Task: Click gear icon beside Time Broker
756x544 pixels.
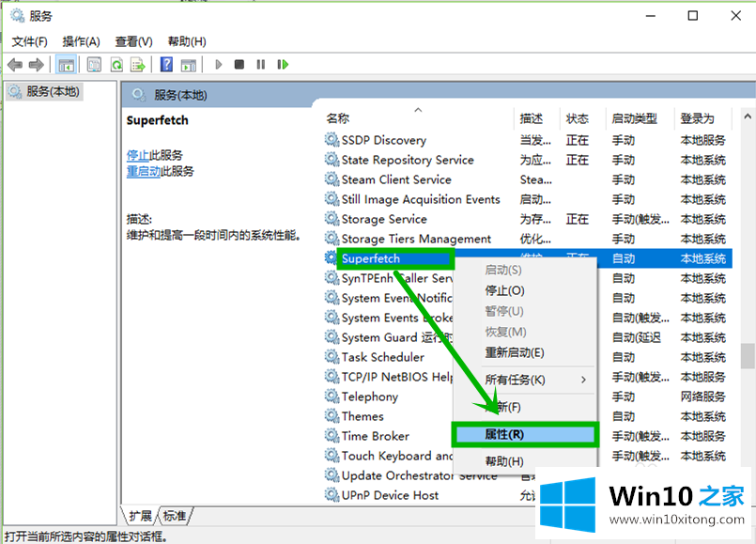Action: coord(332,436)
